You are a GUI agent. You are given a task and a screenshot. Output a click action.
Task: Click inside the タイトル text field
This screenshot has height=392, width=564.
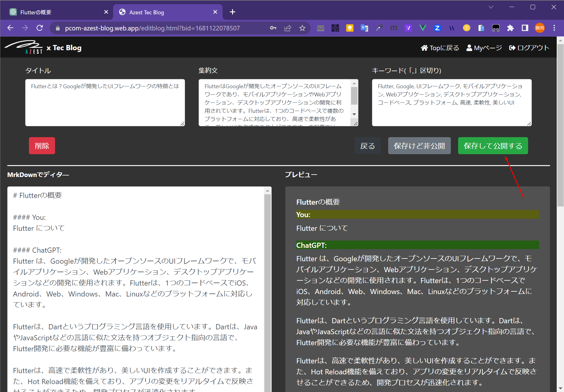coord(105,102)
